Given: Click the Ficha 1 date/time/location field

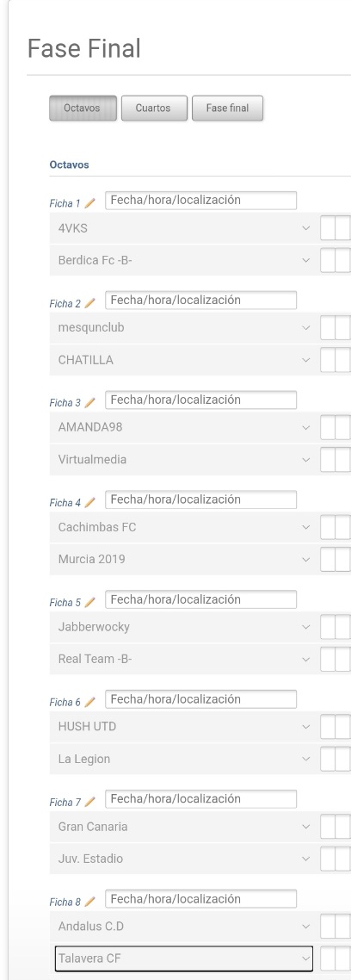Looking at the screenshot, I should 201,201.
